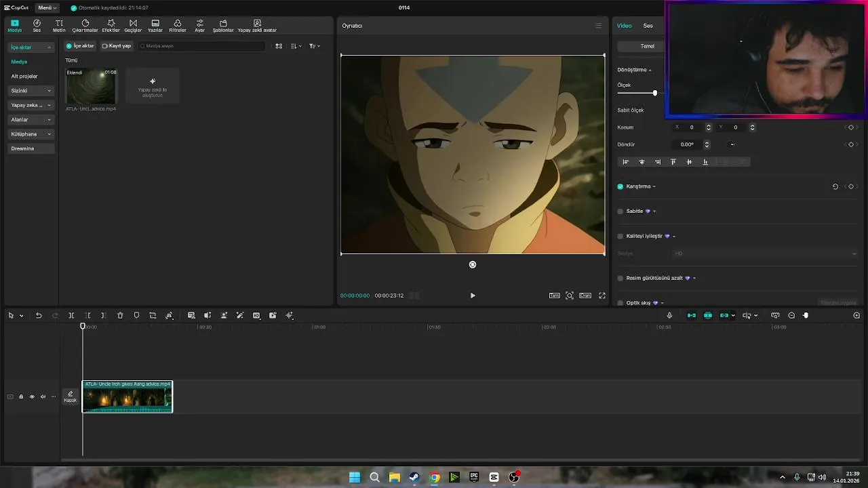
Task: Align clip to left in transform panel
Action: (626, 162)
